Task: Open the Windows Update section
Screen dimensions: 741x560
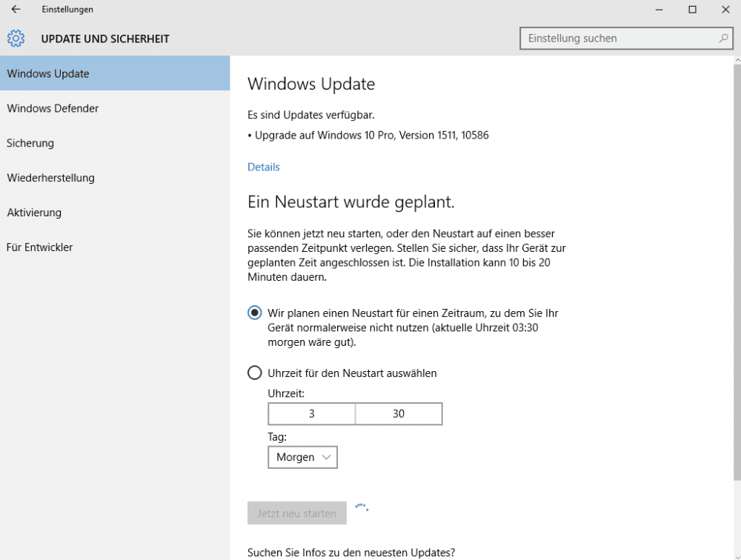Action: click(x=115, y=73)
